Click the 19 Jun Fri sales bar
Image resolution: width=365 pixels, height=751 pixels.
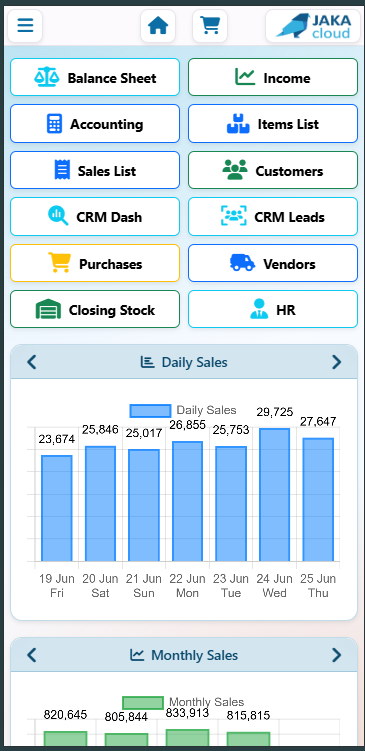(x=57, y=508)
